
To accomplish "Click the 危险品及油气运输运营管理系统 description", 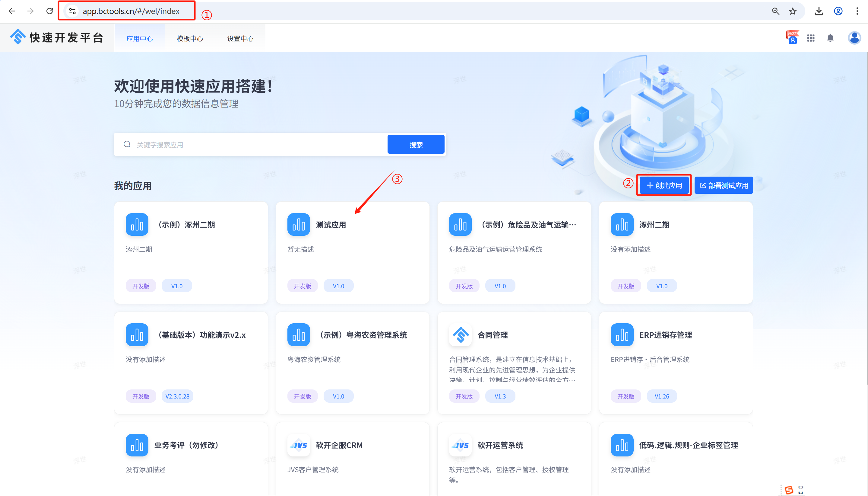I will coord(496,249).
